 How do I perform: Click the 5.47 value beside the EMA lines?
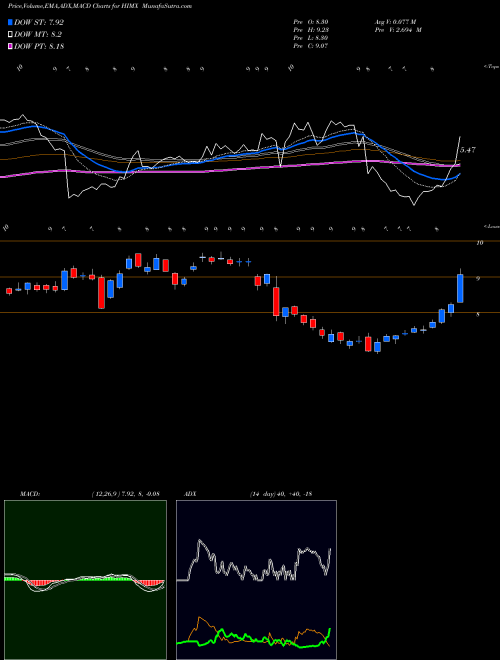[468, 150]
